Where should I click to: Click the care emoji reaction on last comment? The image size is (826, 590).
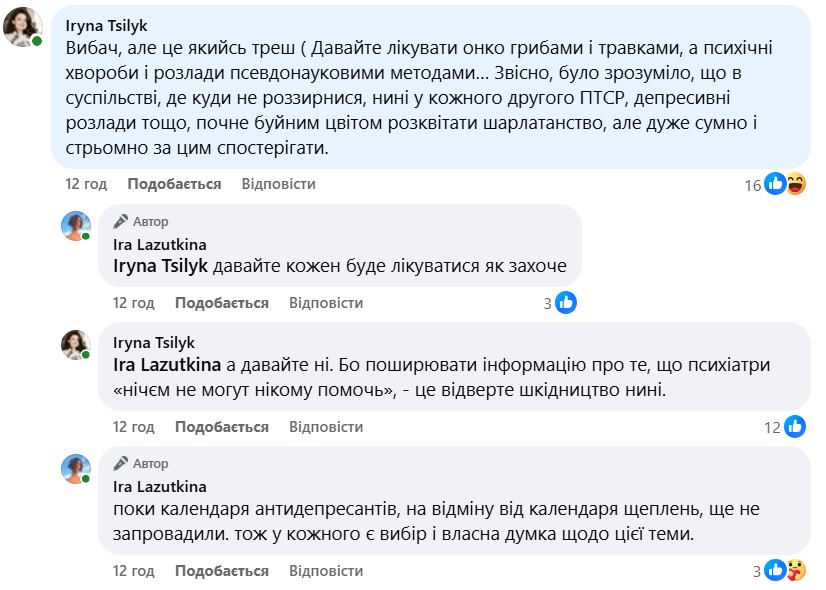click(796, 571)
